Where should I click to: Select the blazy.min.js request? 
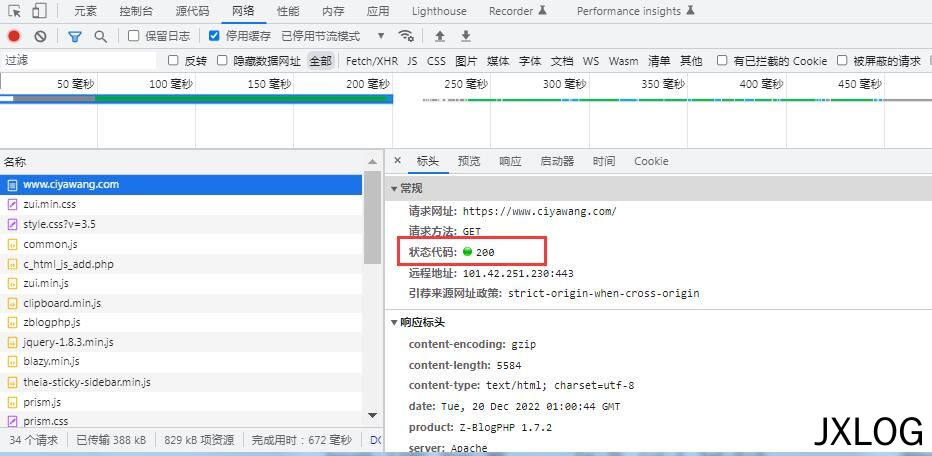[x=181, y=362]
